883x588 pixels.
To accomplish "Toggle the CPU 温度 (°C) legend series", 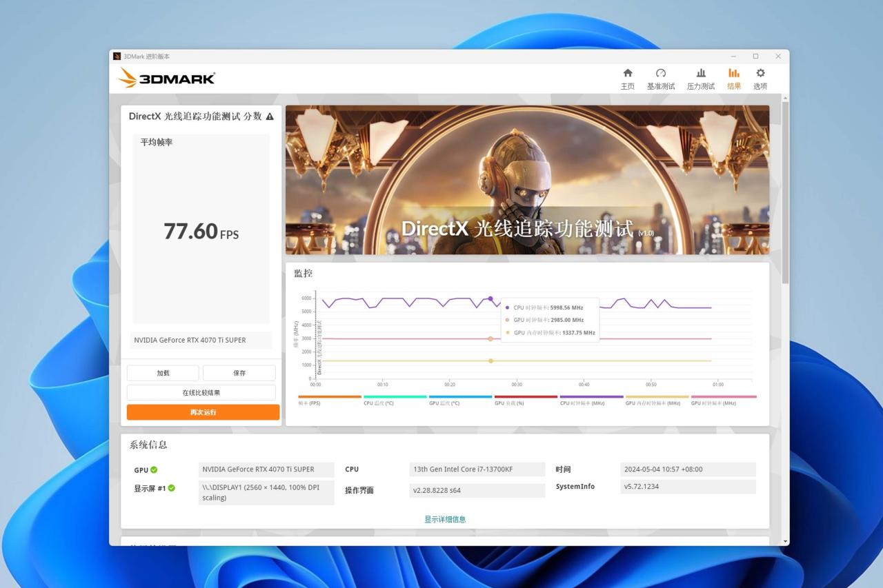I will (395, 400).
